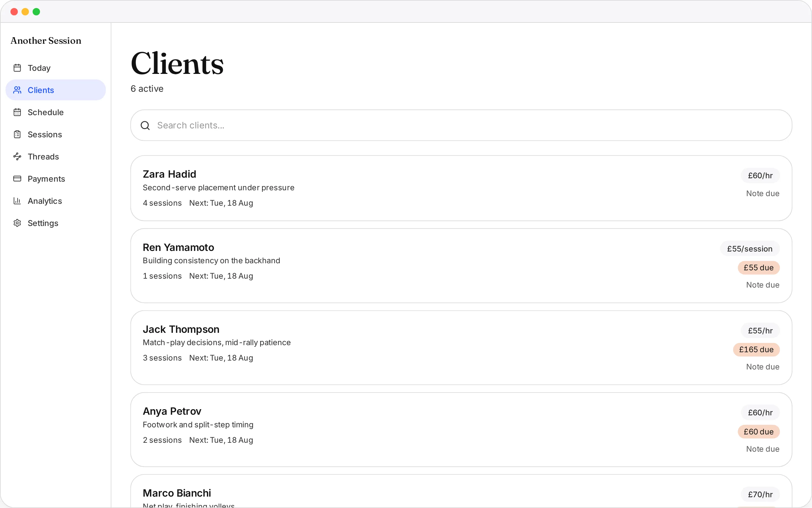Minimize window with the yellow button
Screen dimensions: 812x508
(x=25, y=12)
